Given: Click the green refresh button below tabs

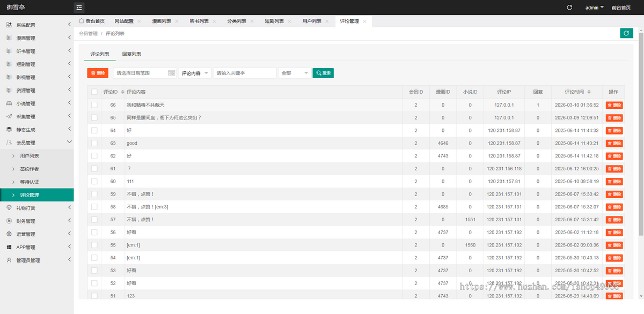Looking at the screenshot, I should pos(626,33).
